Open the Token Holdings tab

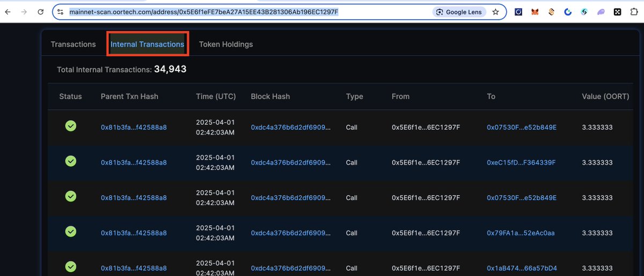point(226,44)
